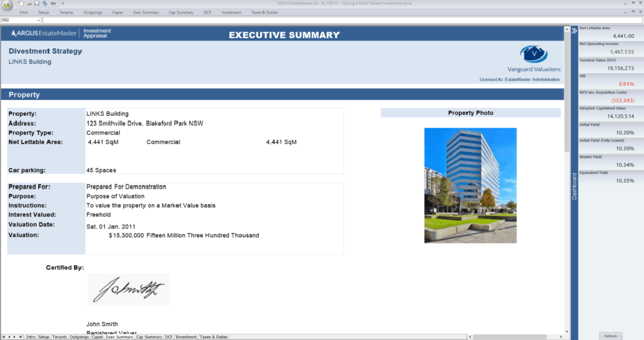Open the Exec Summary ribbon tab

pyautogui.click(x=146, y=12)
